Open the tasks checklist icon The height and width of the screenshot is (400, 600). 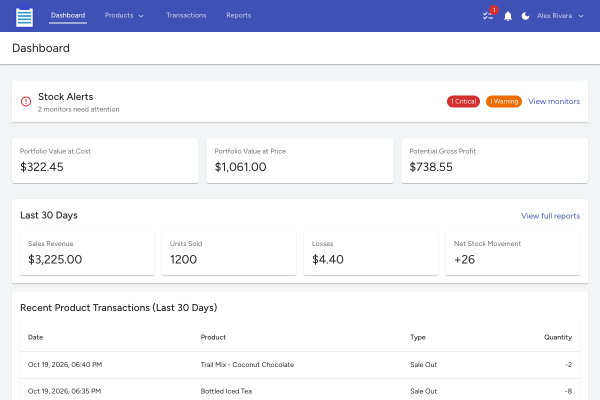[x=488, y=16]
